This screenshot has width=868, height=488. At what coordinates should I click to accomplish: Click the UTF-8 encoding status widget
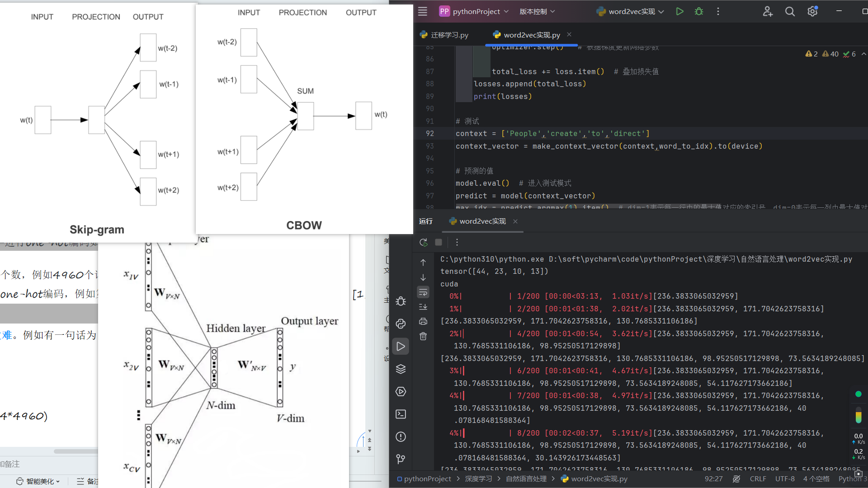click(x=785, y=479)
